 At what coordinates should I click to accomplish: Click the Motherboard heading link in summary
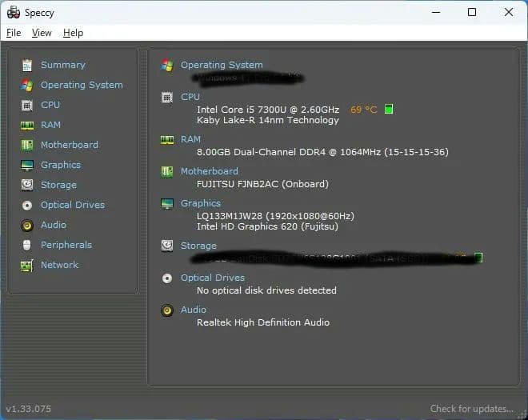[x=210, y=171]
